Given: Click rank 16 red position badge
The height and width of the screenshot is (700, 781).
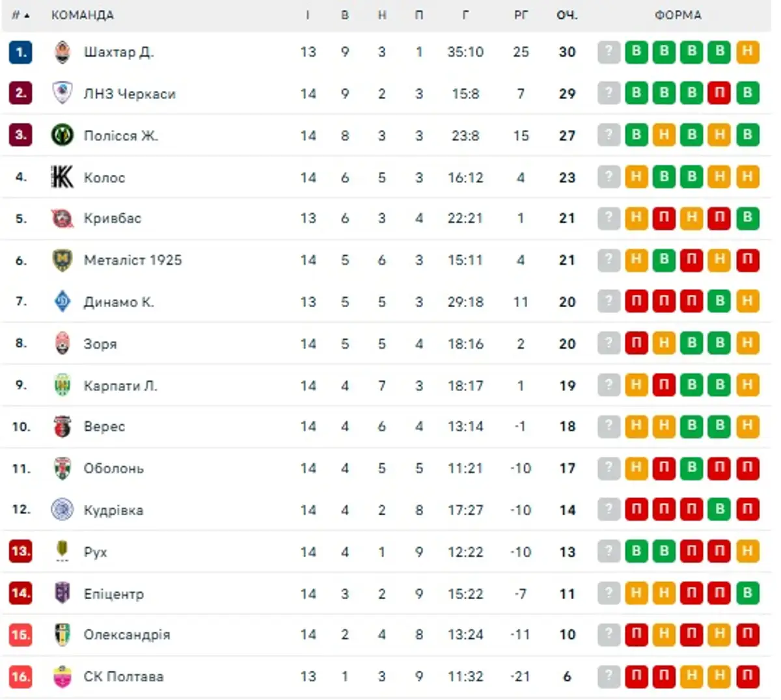Looking at the screenshot, I should click(x=20, y=677).
